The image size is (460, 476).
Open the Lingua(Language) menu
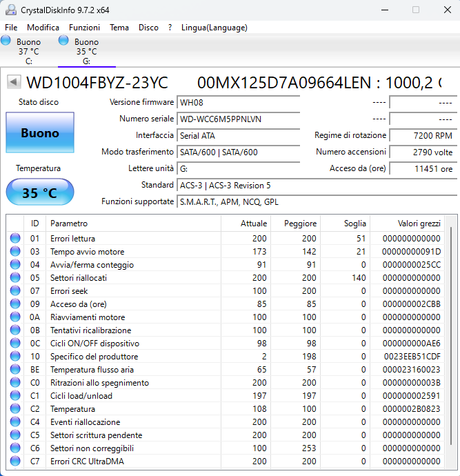pyautogui.click(x=214, y=28)
